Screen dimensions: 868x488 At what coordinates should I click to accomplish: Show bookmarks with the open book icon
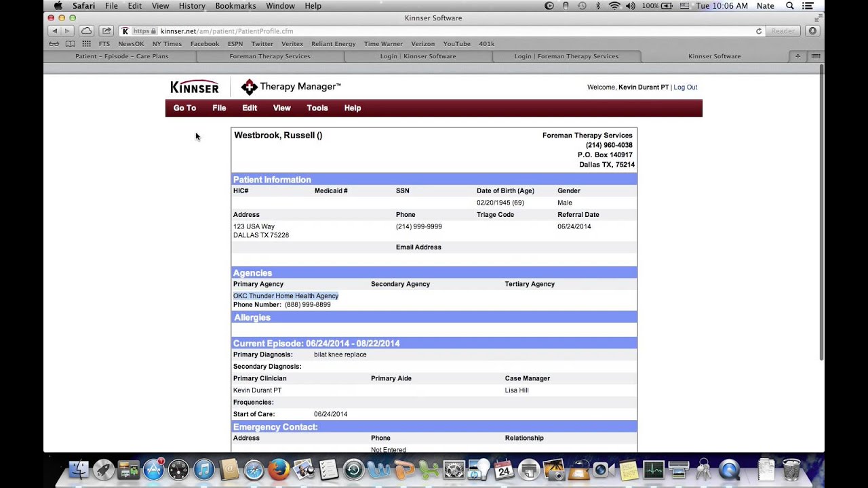pos(70,44)
